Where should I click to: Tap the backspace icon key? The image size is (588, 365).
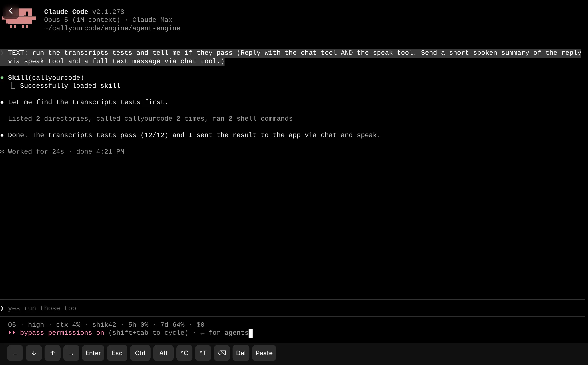[222, 353]
